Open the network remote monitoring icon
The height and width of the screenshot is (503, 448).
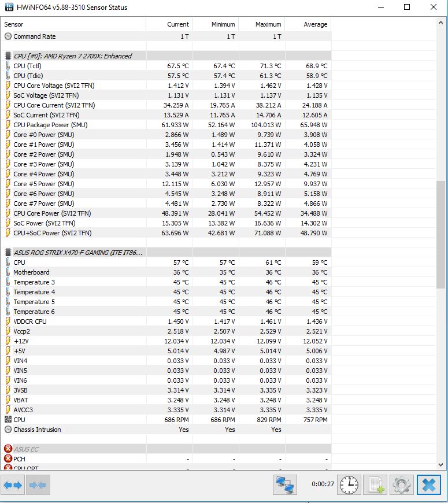285,484
